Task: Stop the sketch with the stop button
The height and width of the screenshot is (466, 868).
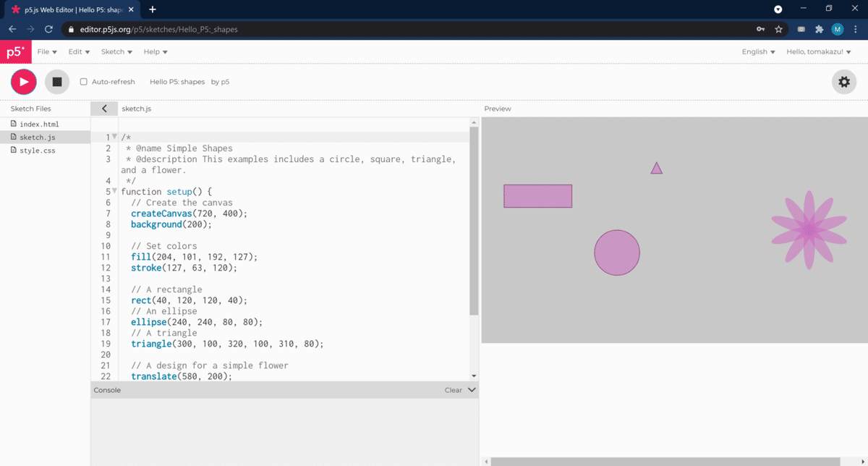Action: pos(57,82)
